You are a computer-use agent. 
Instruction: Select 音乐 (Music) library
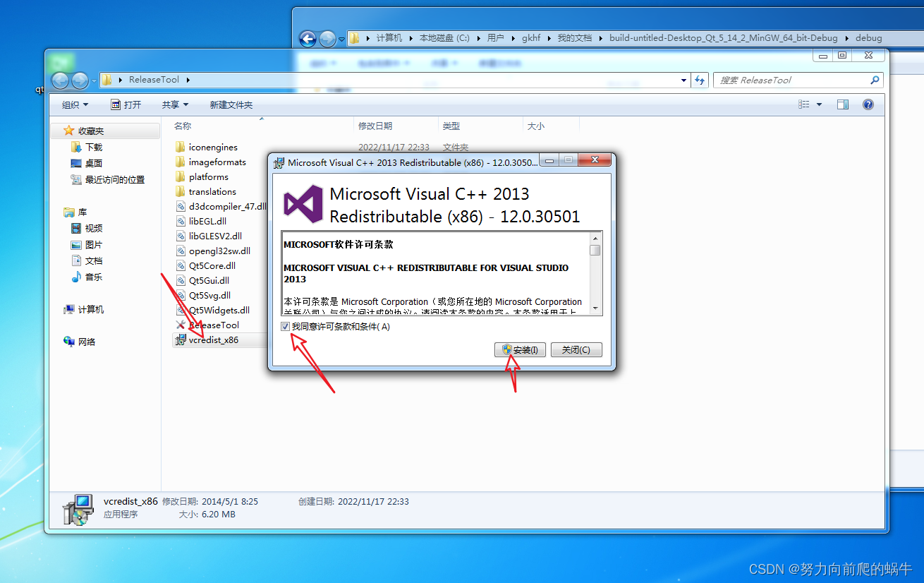[94, 277]
